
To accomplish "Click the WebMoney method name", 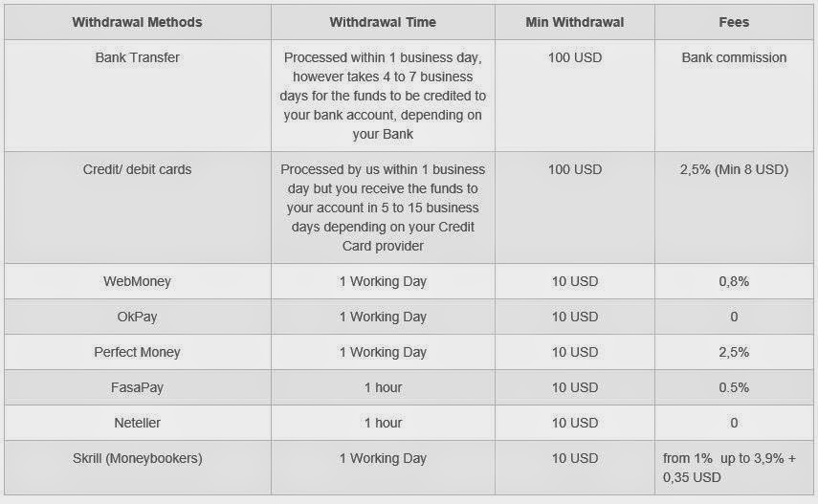I will 137,281.
